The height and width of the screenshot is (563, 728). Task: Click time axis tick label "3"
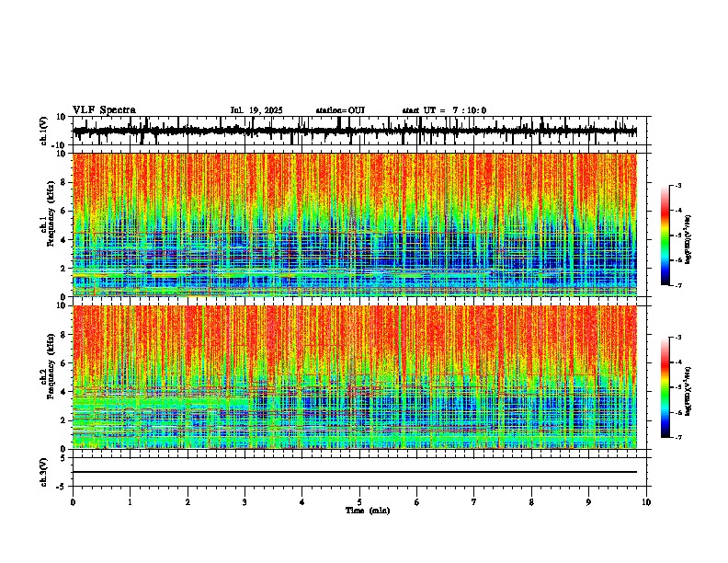coord(245,502)
